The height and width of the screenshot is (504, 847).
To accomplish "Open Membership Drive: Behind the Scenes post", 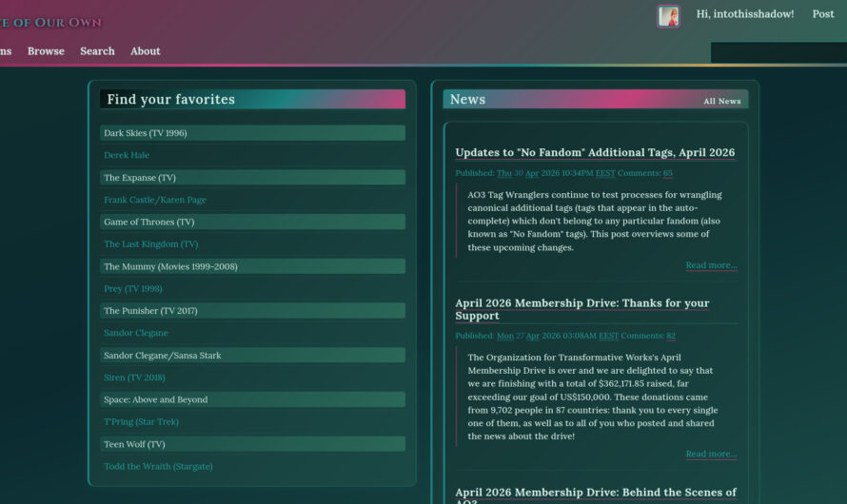I will (595, 494).
